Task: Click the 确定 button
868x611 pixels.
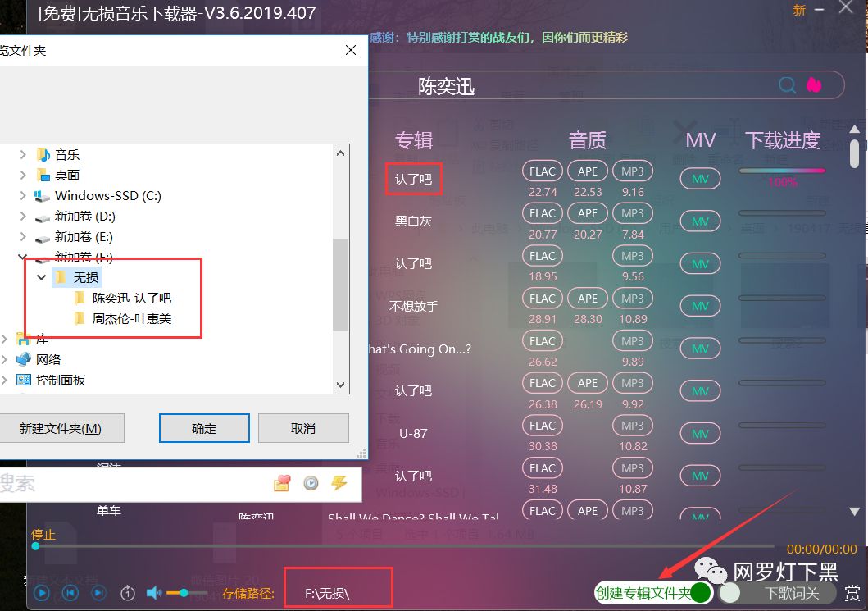Action: click(x=204, y=428)
